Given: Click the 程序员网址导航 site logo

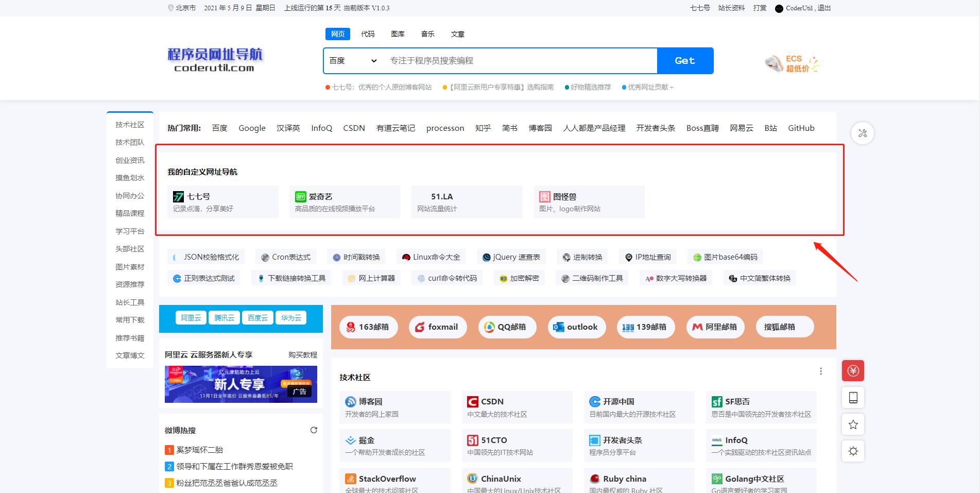Looking at the screenshot, I should [215, 60].
